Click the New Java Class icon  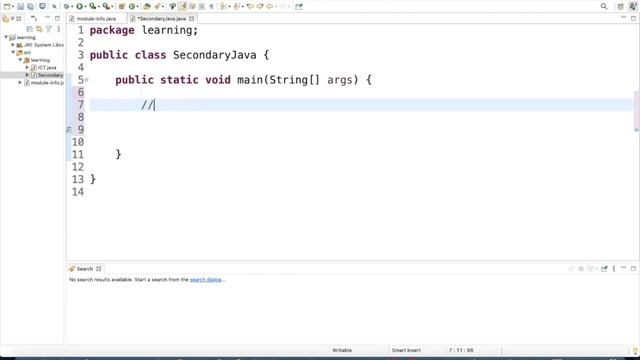pyautogui.click(x=132, y=7)
